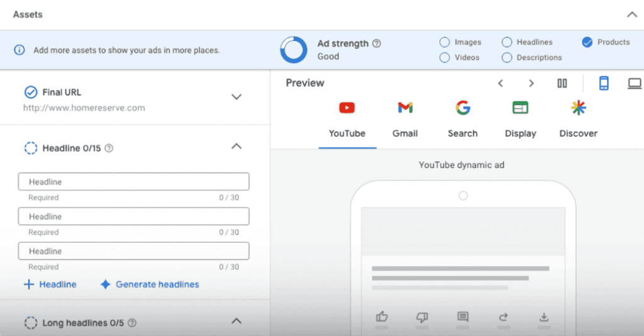Go to next preview arrow
644x336 pixels.
[531, 84]
